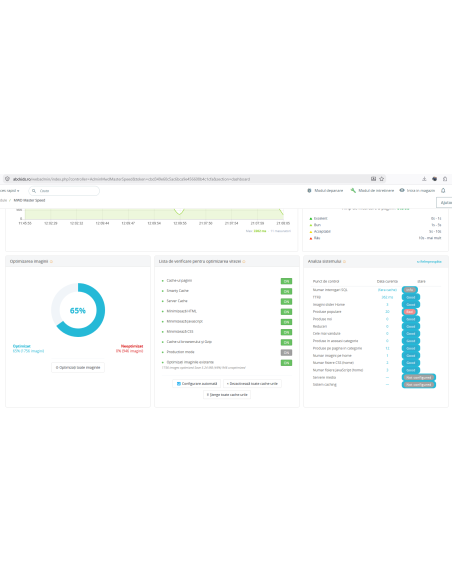Click the cache link on SQL queries row
Image resolution: width=452 pixels, height=584 pixels.
pyautogui.click(x=387, y=290)
